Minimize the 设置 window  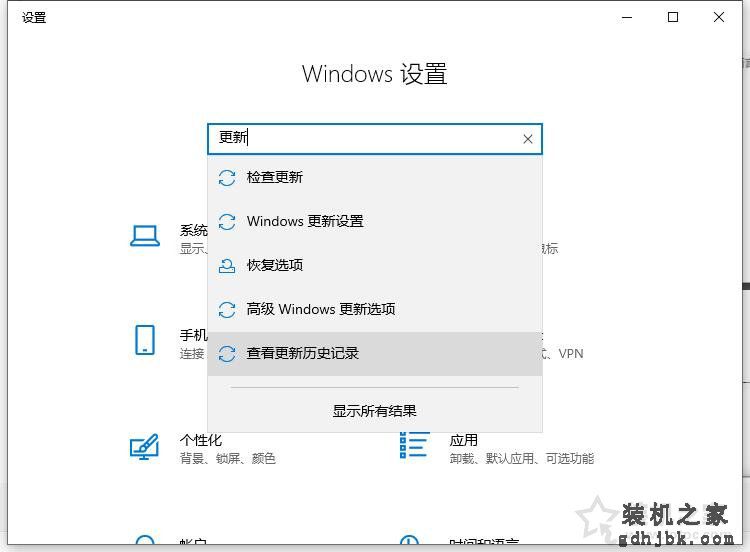[627, 18]
